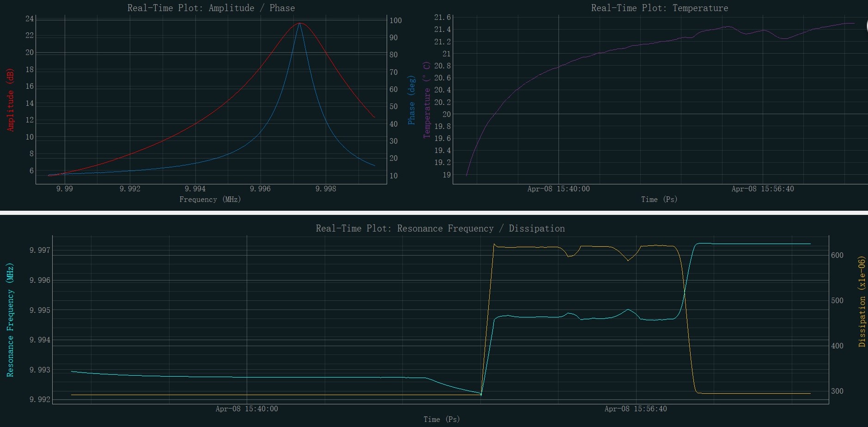The image size is (868, 427).
Task: Select the yellow Dissipation (x1e-06) axis label
Action: 862,302
